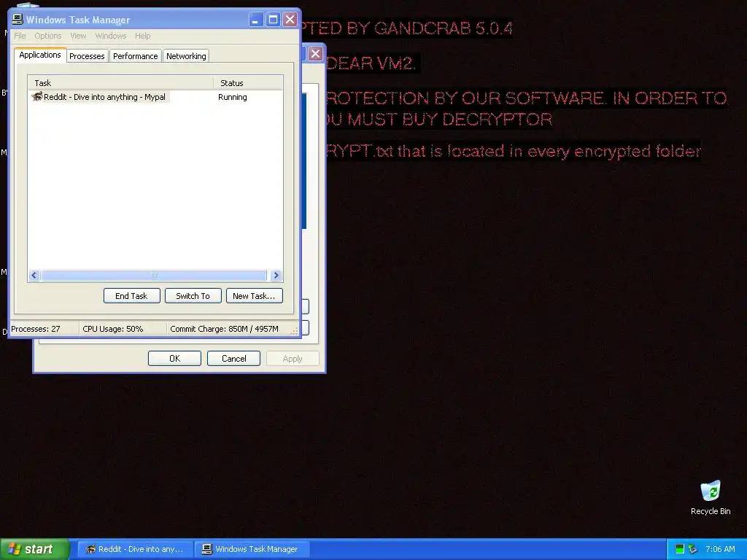Select the Applications tab
This screenshot has width=747, height=560.
click(x=40, y=55)
